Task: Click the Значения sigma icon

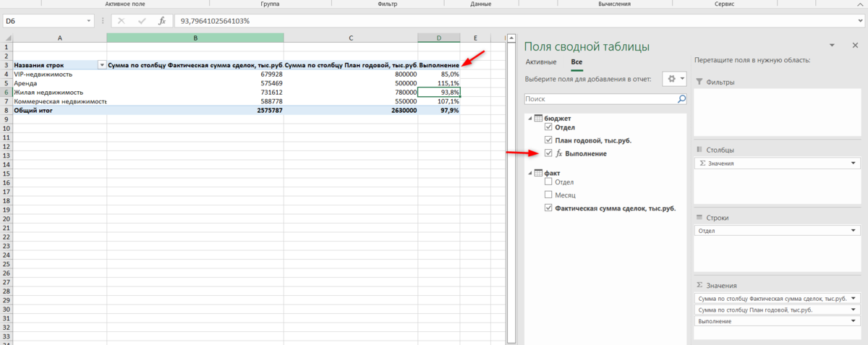Action: [699, 286]
